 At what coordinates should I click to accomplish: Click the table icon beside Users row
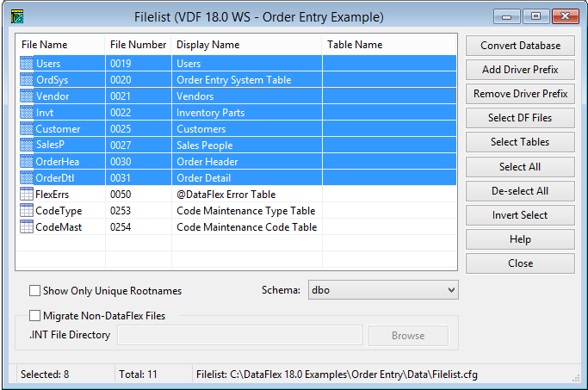(x=26, y=64)
